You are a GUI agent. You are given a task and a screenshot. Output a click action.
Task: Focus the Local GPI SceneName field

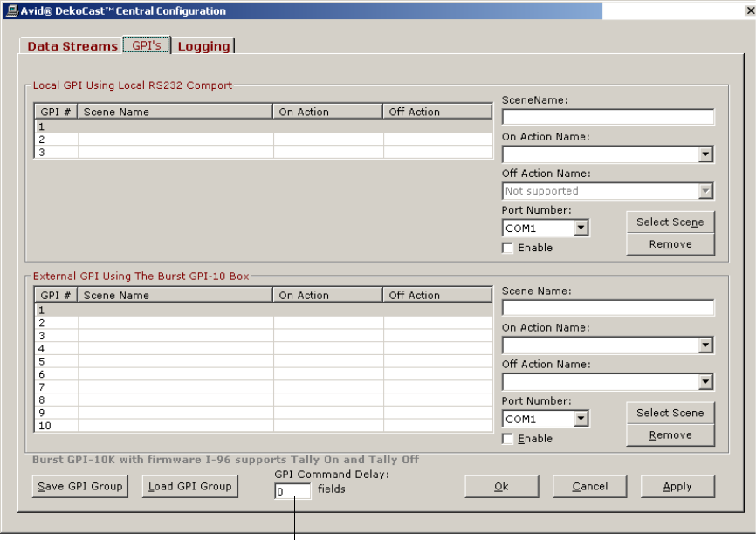click(608, 117)
